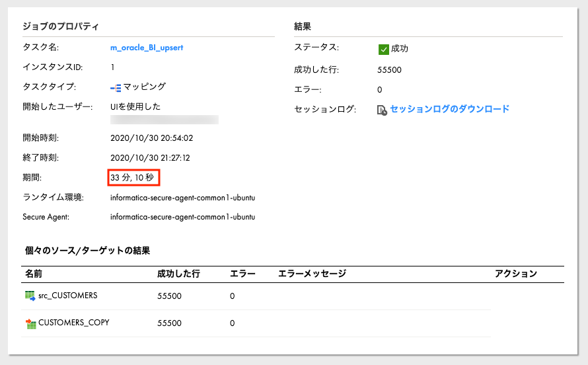Click the end time 2020/10/30 21:27:12
This screenshot has width=588, height=365.
pyautogui.click(x=150, y=158)
